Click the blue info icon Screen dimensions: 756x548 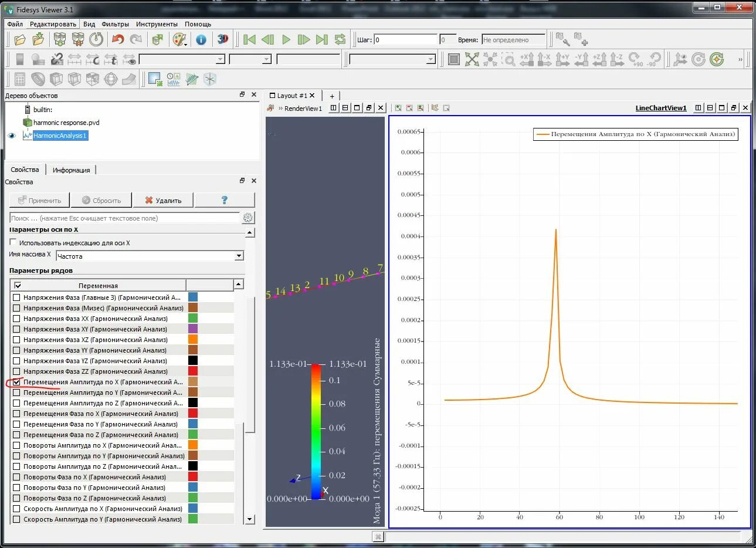[201, 39]
